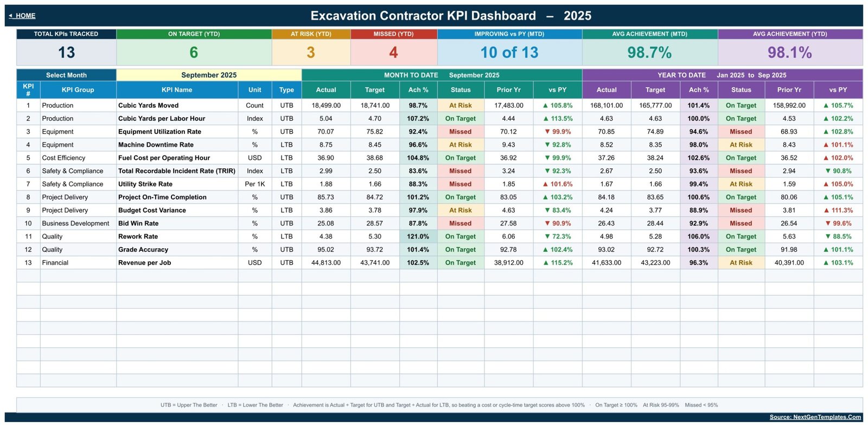This screenshot has height=427, width=868.
Task: Click the Missed YTD value 4
Action: (x=393, y=53)
